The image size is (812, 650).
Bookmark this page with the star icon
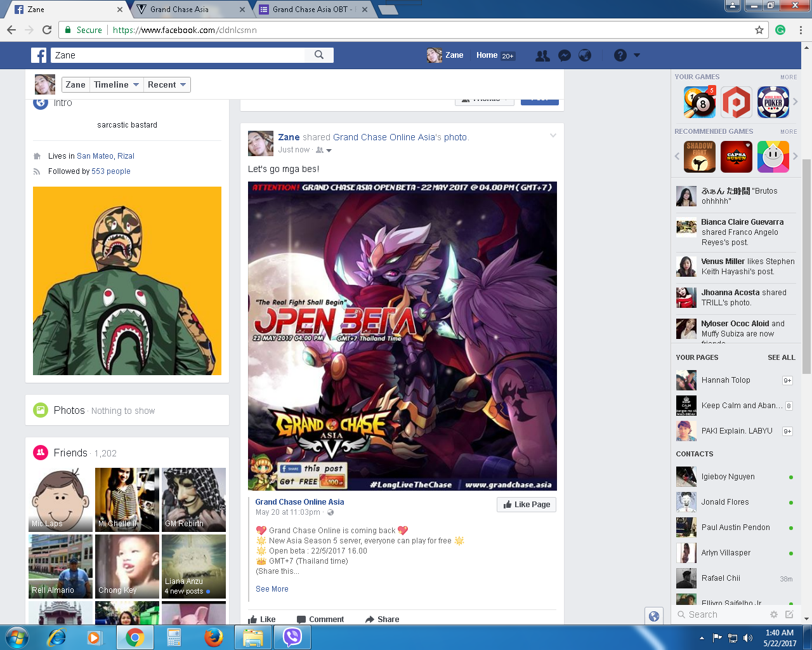(759, 30)
